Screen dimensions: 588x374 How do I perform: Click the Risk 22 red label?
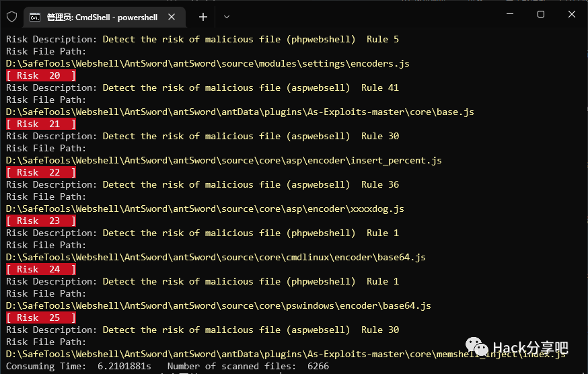41,173
